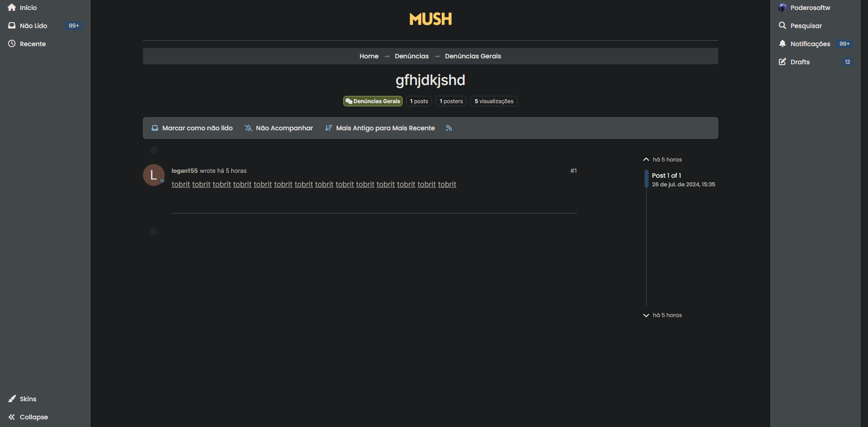Mark topic as unread (Marcar como não lido)

[192, 128]
